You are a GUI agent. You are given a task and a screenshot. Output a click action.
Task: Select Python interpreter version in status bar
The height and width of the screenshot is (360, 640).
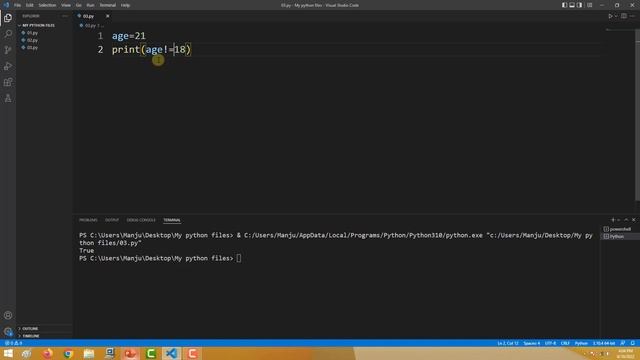604,343
